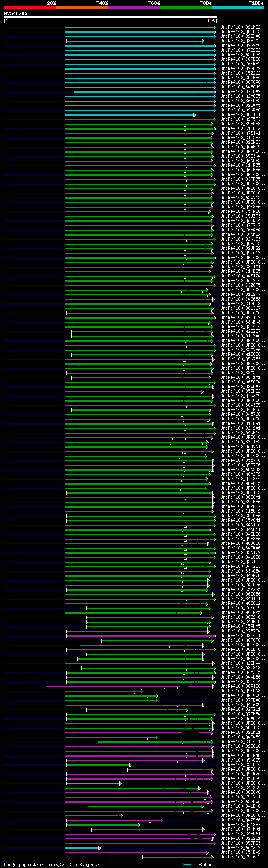Click the cyan ~100% identity legend segment

[238, 8]
